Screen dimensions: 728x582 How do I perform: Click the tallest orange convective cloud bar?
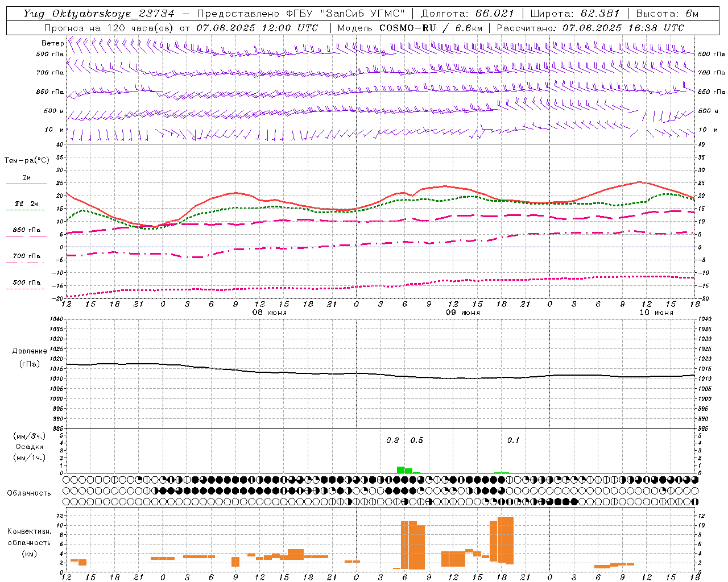pos(506,541)
